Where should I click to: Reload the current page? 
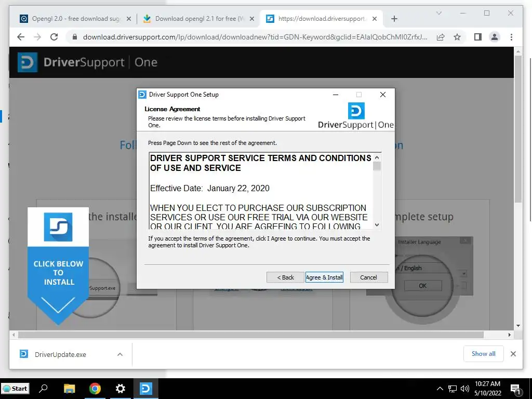[x=54, y=37]
